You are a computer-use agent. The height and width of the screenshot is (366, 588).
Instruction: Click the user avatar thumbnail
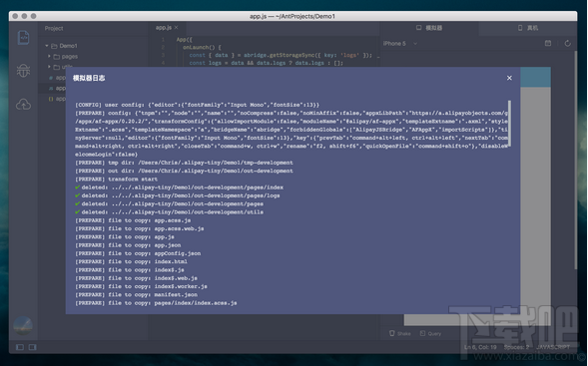coord(23,325)
